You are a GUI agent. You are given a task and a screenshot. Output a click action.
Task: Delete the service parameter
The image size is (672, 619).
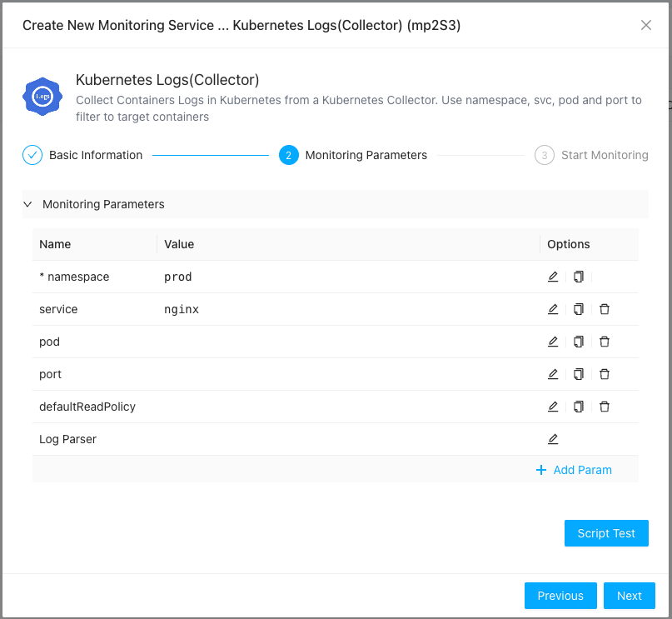coord(605,309)
